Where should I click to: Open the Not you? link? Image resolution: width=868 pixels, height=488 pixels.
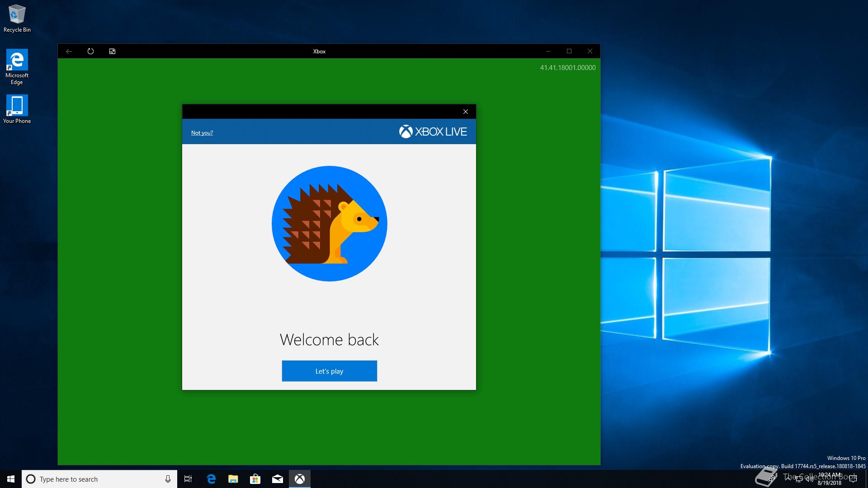tap(202, 132)
